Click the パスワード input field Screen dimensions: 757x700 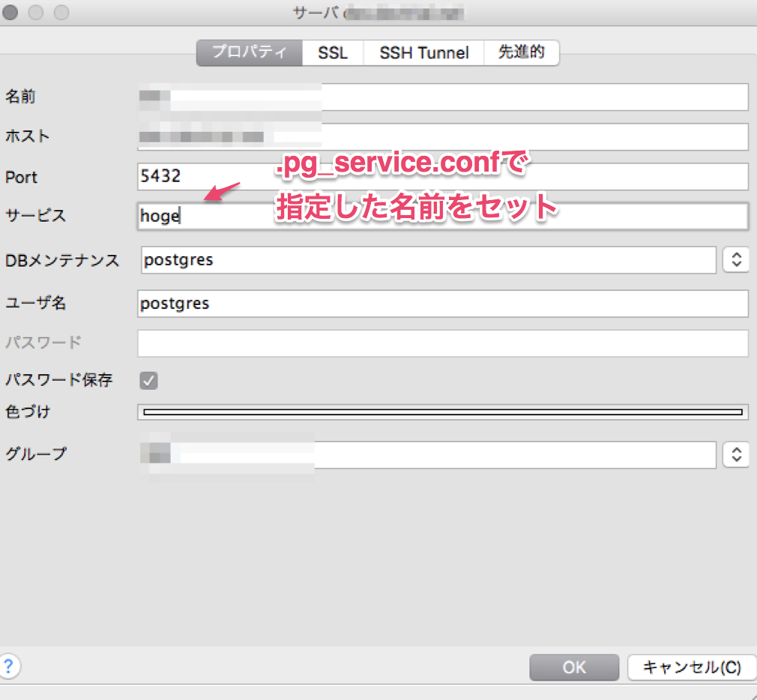(x=443, y=343)
